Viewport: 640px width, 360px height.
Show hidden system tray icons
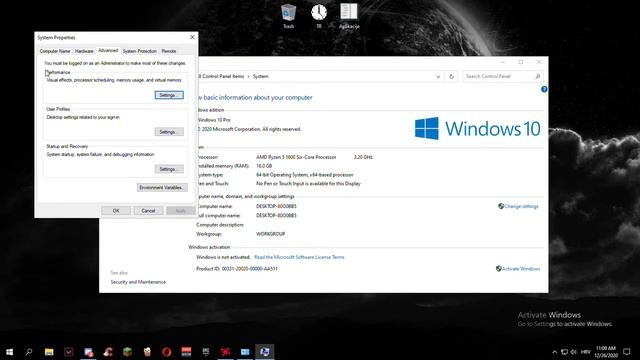[554, 352]
